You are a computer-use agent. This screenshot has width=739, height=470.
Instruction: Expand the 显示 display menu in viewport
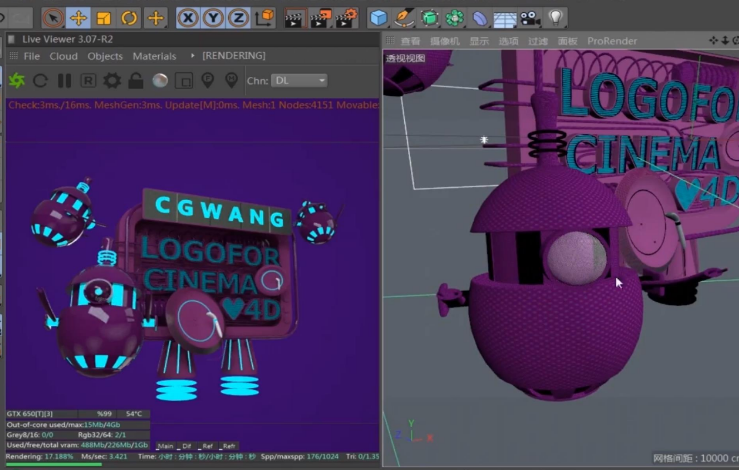(479, 41)
